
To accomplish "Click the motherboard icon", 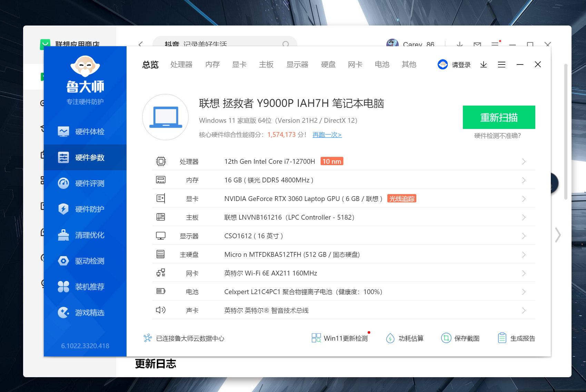I will point(161,217).
